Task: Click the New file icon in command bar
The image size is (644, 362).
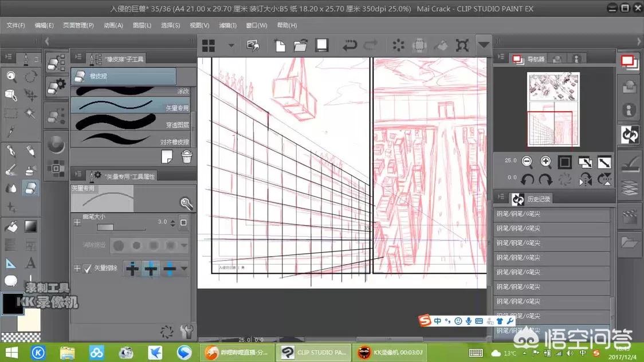Action: 280,45
